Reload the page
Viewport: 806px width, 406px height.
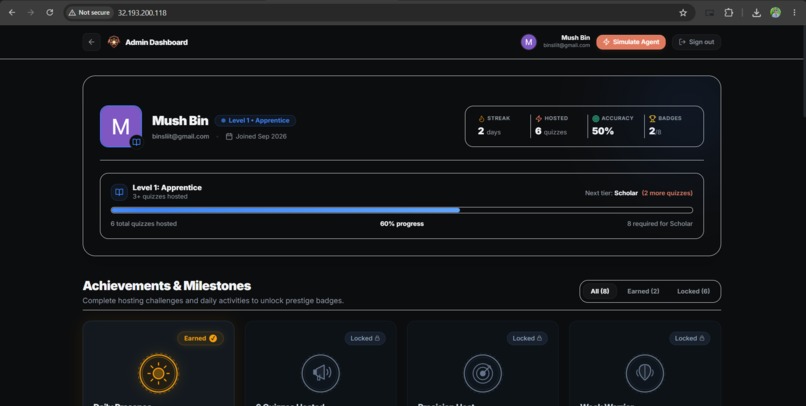tap(49, 12)
